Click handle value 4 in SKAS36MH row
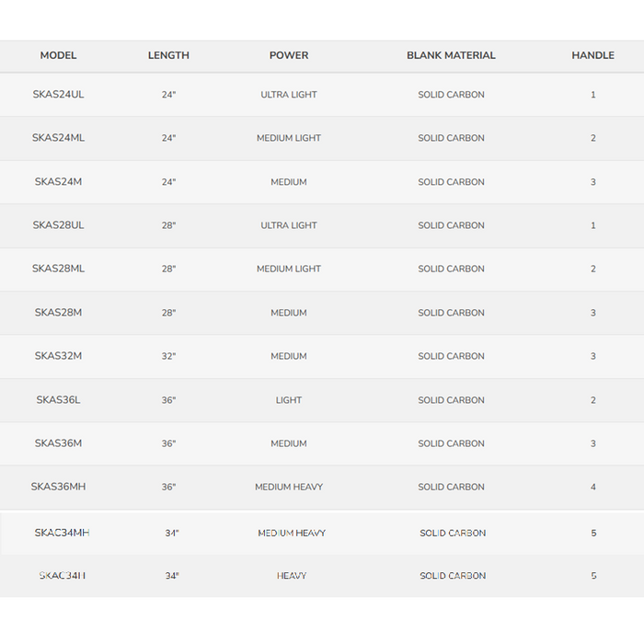The image size is (644, 644). pyautogui.click(x=592, y=487)
